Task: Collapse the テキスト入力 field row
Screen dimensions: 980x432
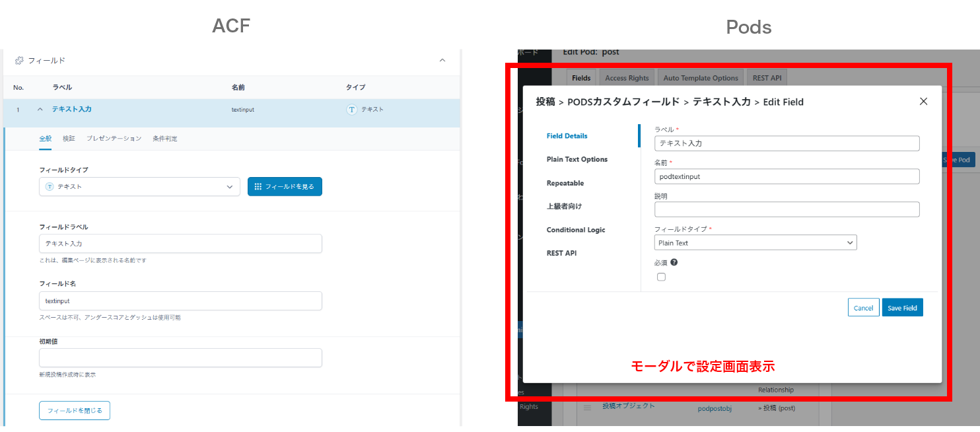Action: point(40,109)
